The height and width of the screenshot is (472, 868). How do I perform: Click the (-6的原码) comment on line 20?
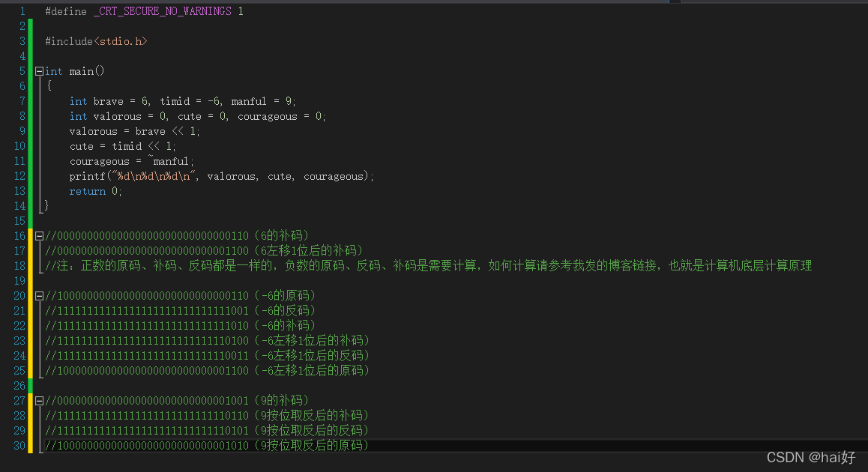(286, 295)
